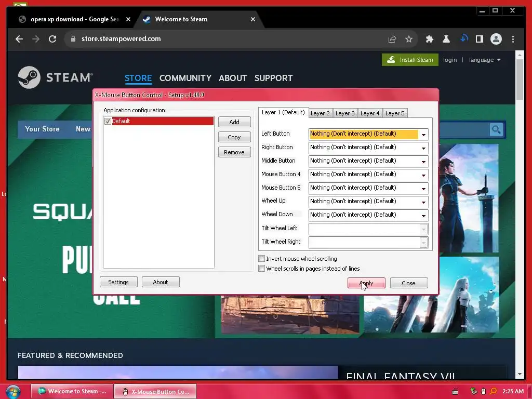Image resolution: width=532 pixels, height=399 pixels.
Task: Click the Steam page vertical scrollbar
Action: pyautogui.click(x=520, y=79)
